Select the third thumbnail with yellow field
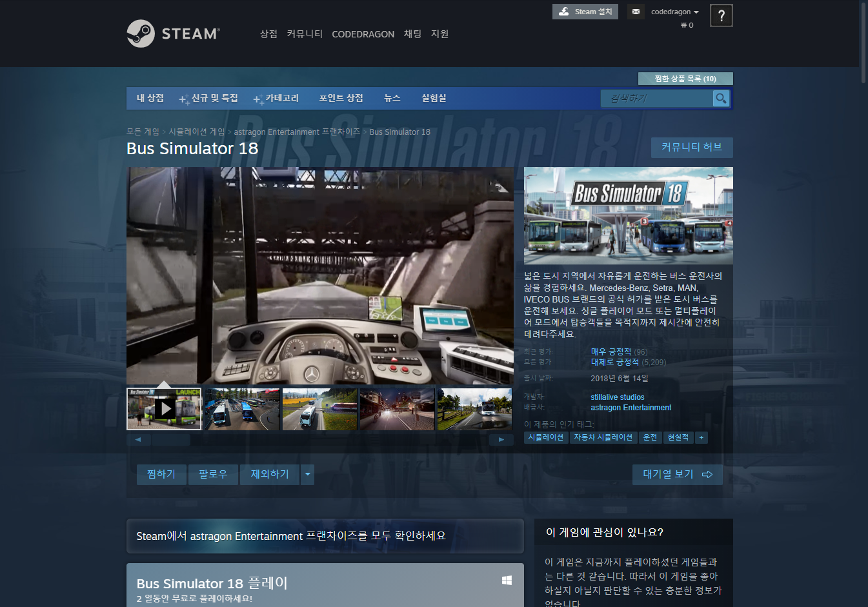Viewport: 868px width, 607px height. click(319, 409)
